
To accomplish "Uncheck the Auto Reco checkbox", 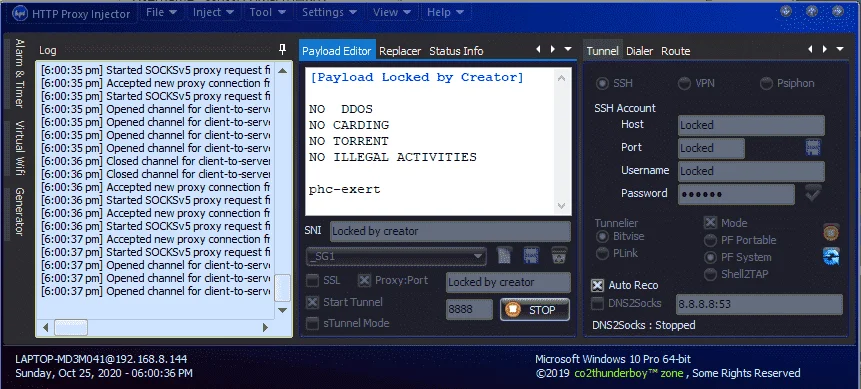I will (x=597, y=286).
